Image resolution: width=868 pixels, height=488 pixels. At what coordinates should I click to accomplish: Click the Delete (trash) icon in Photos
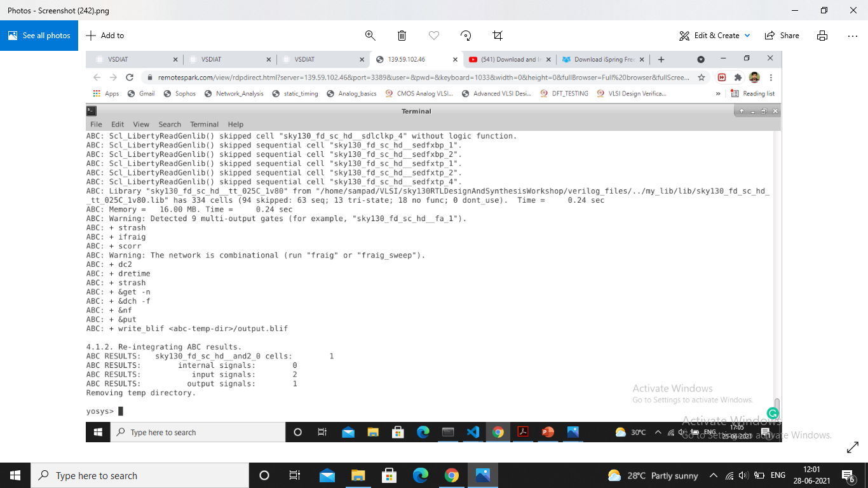[401, 36]
